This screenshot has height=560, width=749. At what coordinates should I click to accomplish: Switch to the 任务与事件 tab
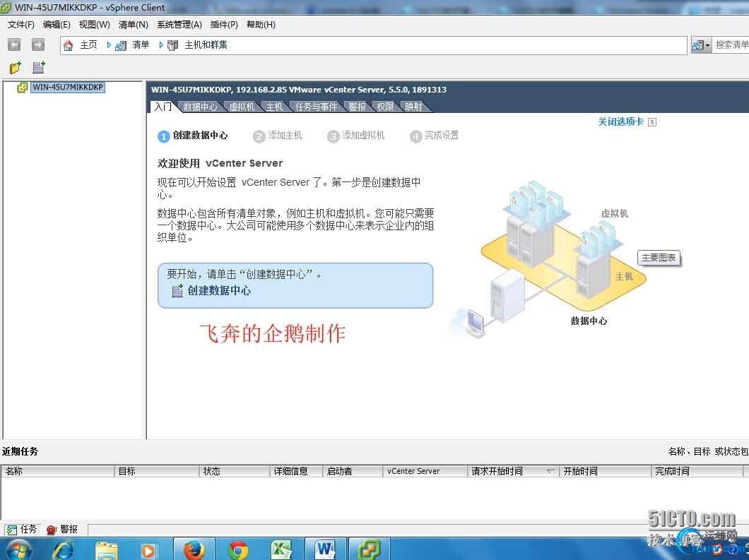[x=316, y=107]
